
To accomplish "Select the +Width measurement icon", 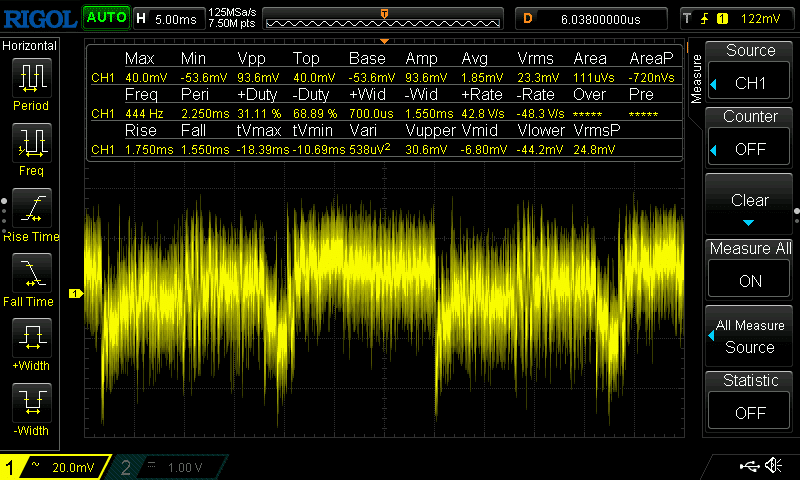I will point(33,338).
